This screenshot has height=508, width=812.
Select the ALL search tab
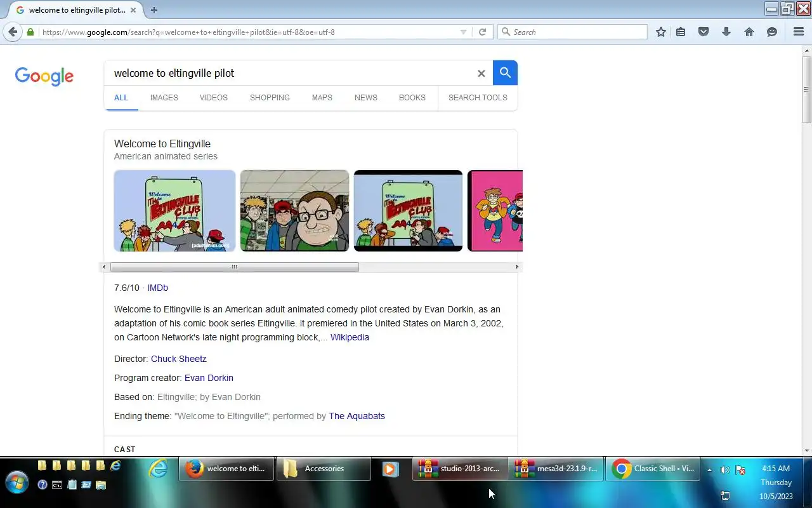tap(121, 98)
